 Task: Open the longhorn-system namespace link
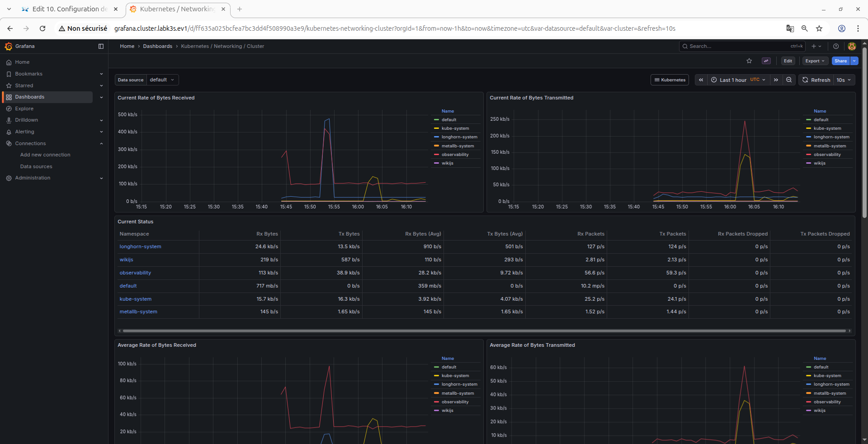pos(140,246)
